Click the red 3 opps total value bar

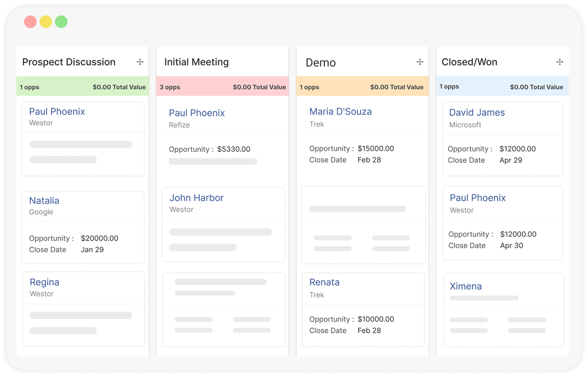point(222,87)
